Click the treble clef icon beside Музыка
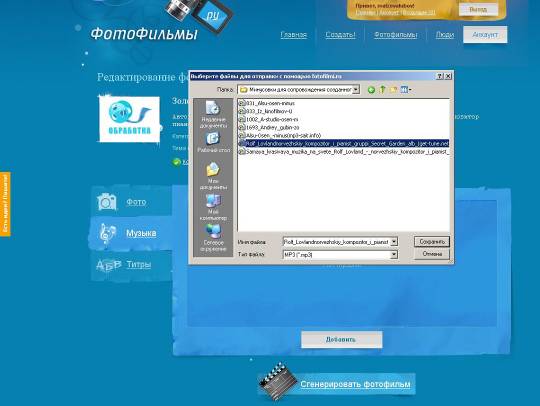 click(107, 233)
